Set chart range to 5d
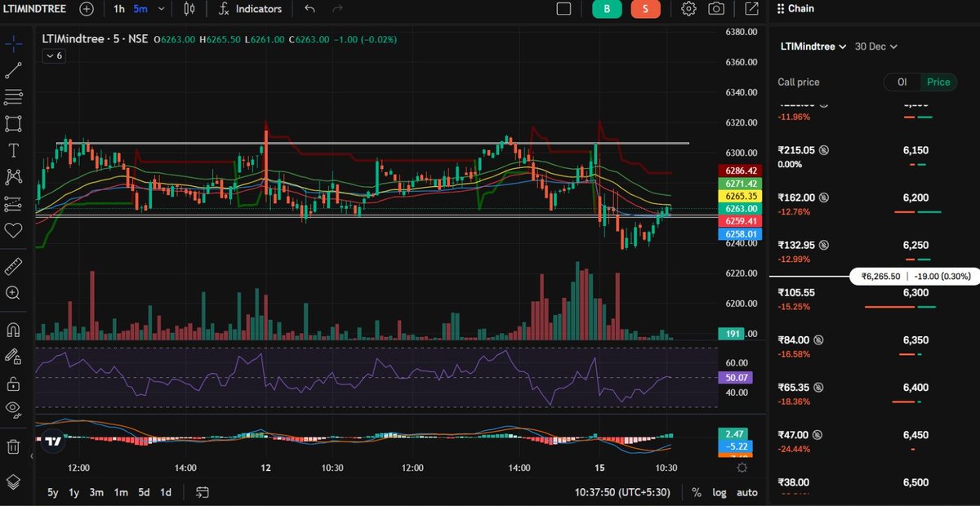The image size is (980, 506). tap(144, 492)
